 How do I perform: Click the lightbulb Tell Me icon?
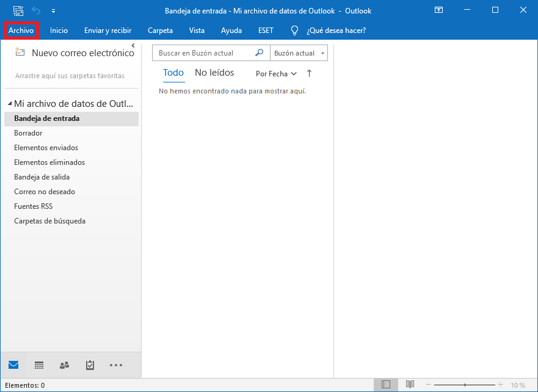(x=294, y=31)
